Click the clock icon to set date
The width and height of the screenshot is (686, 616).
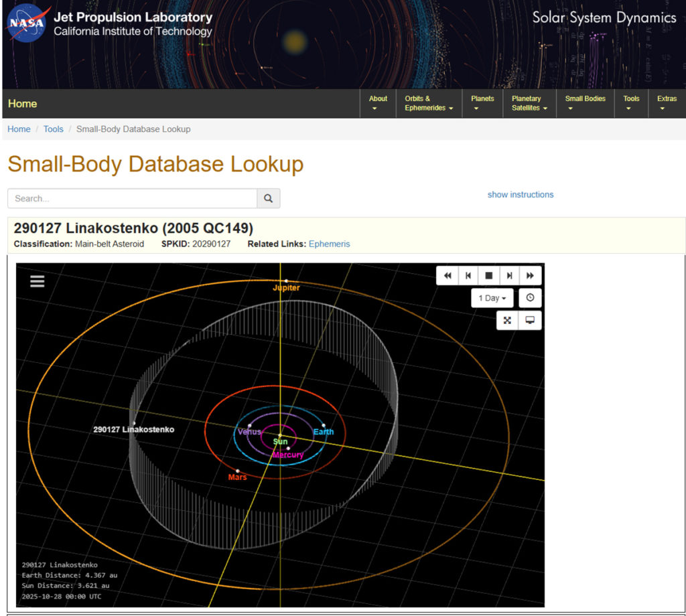click(530, 298)
